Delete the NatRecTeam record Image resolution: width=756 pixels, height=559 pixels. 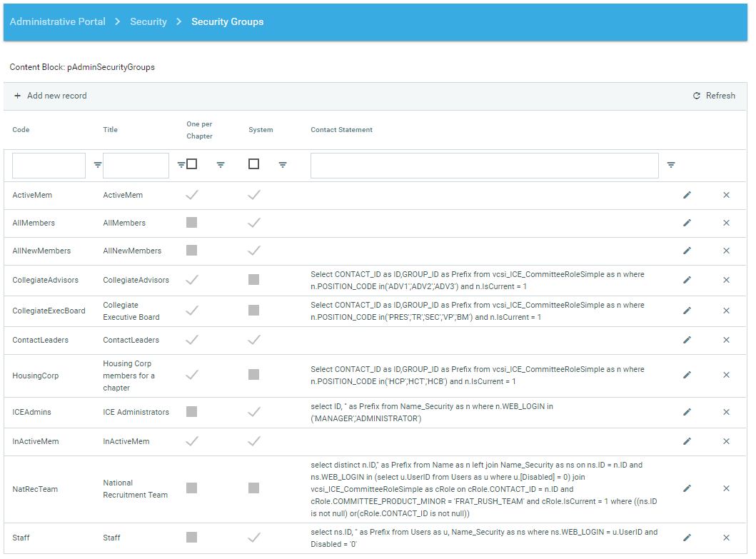(726, 488)
